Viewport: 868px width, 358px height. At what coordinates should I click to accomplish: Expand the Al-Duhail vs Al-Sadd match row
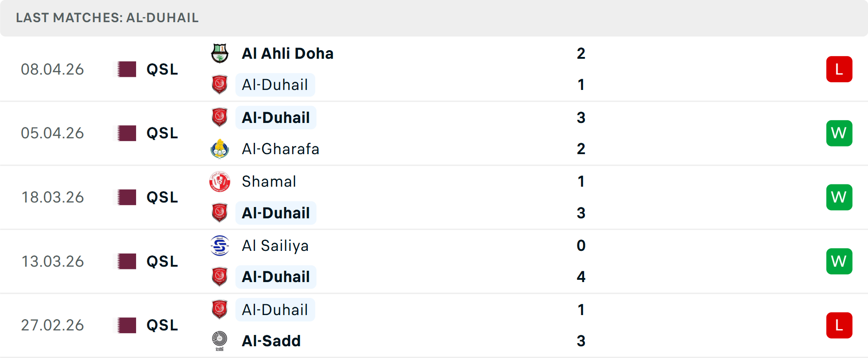452,325
